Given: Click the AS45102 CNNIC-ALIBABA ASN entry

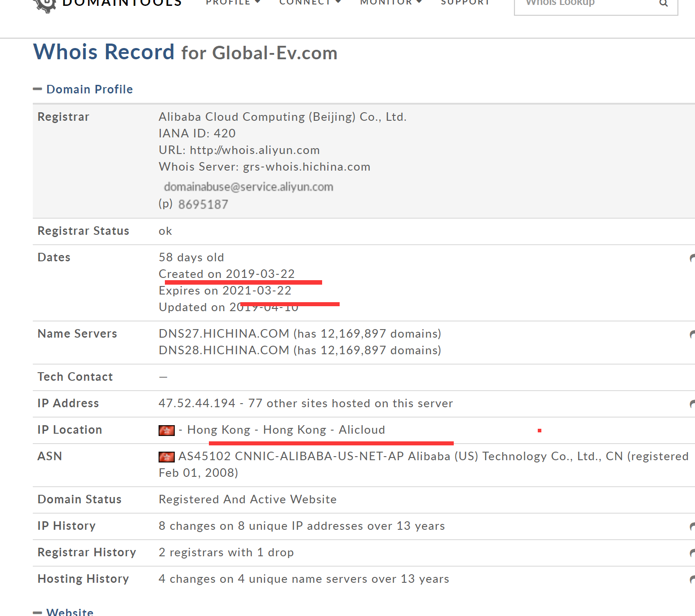Looking at the screenshot, I should [x=424, y=464].
